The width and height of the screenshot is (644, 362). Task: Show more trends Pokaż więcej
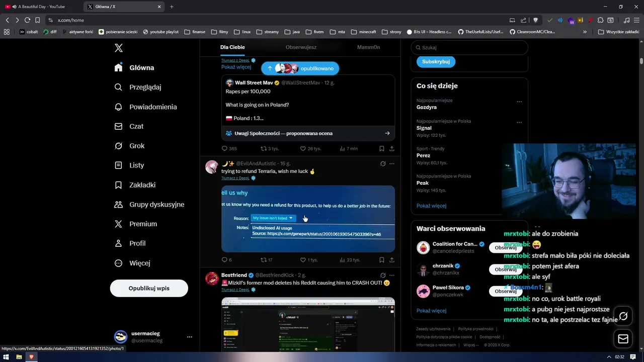[x=431, y=206]
